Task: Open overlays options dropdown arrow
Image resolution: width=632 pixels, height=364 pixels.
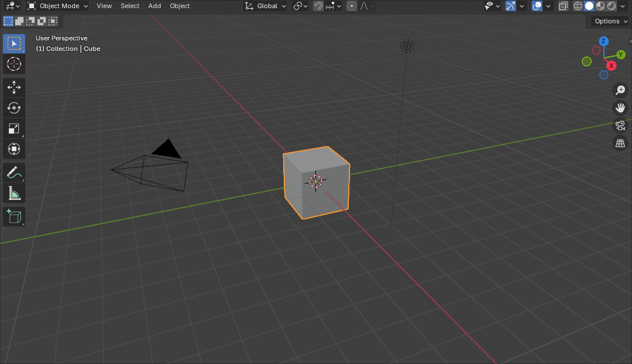Action: 548,6
